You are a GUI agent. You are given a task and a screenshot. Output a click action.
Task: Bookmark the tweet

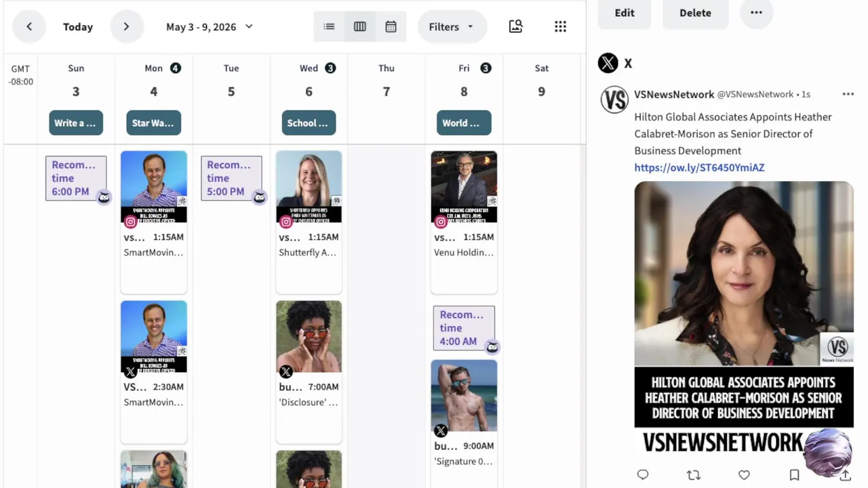pos(794,474)
